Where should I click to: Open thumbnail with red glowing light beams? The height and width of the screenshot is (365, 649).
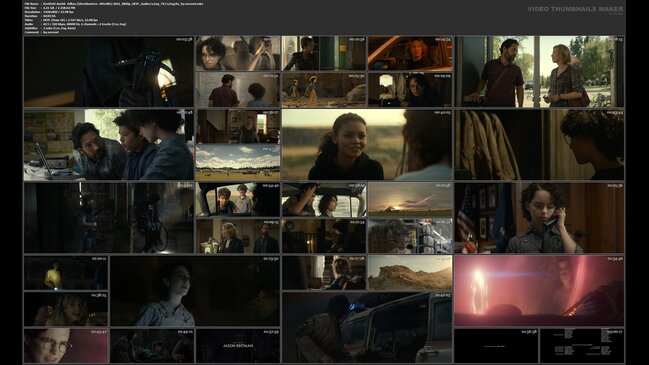539,291
